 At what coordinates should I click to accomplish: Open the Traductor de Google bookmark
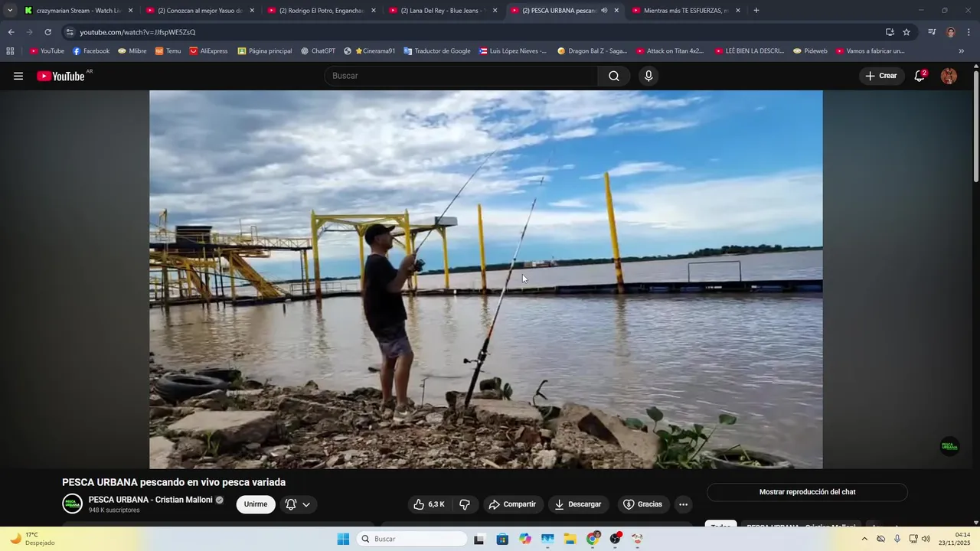click(437, 51)
